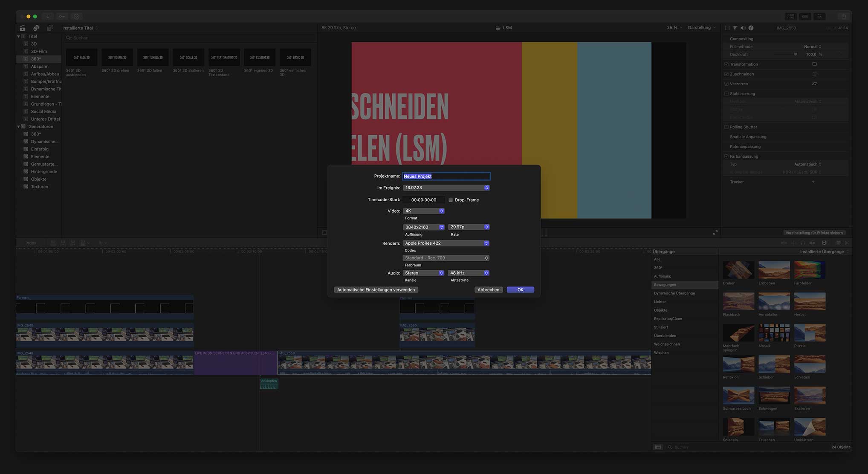The height and width of the screenshot is (474, 868).
Task: Adjust the Deckkraft slider
Action: click(796, 54)
